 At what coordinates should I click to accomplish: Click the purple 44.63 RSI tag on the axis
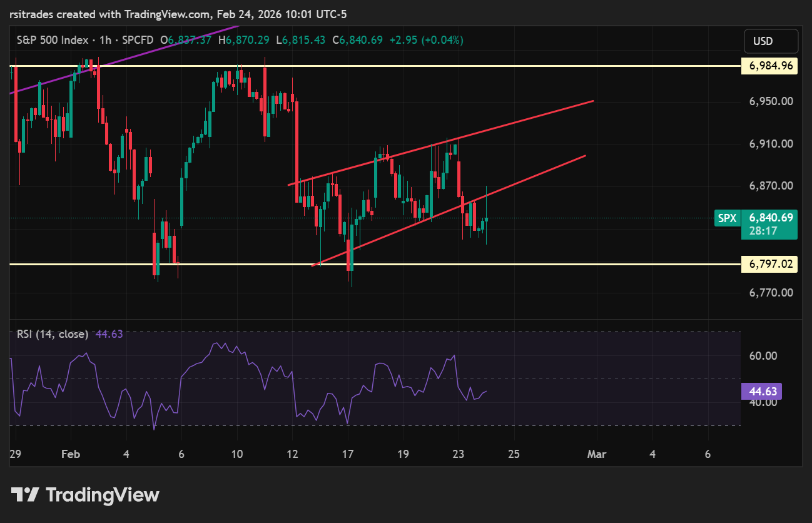pyautogui.click(x=762, y=392)
